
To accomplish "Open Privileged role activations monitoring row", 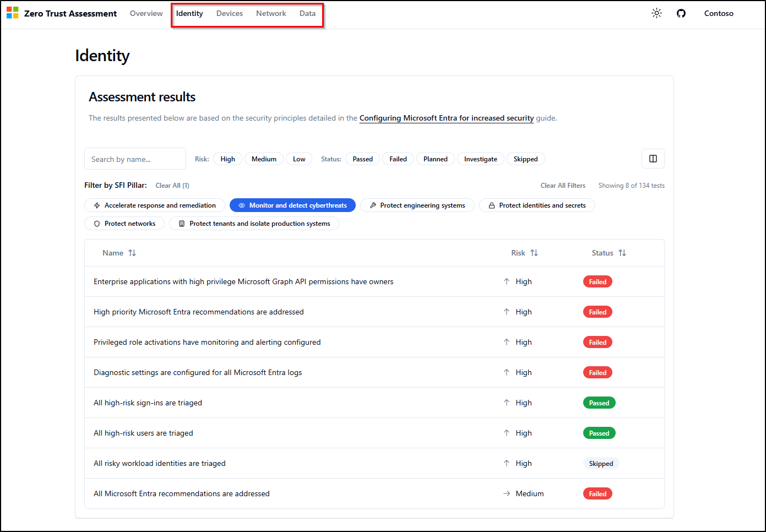I will pyautogui.click(x=374, y=342).
